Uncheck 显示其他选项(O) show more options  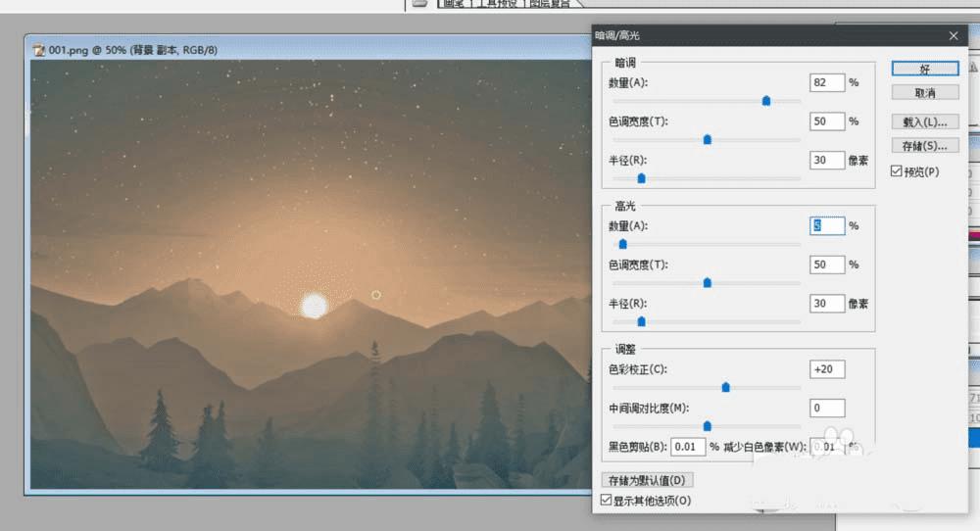click(x=606, y=500)
